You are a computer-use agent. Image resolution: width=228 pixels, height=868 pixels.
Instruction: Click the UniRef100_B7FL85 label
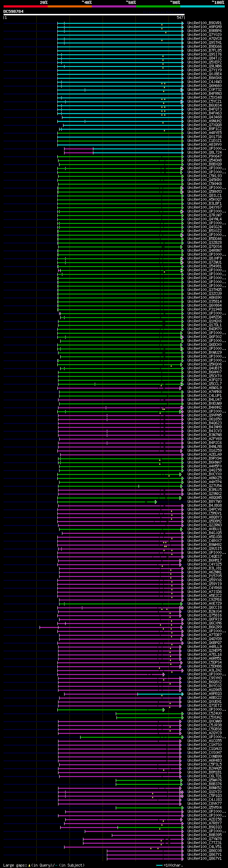click(x=204, y=51)
